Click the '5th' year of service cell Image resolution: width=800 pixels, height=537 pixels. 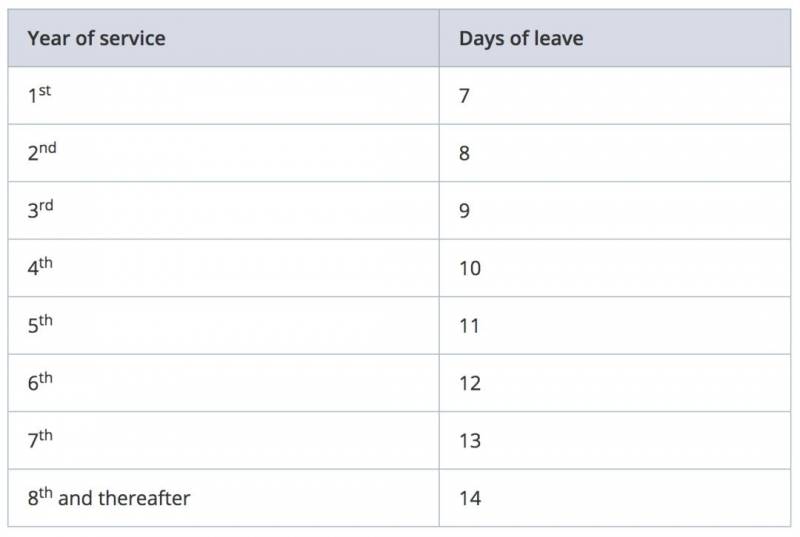[x=40, y=325]
